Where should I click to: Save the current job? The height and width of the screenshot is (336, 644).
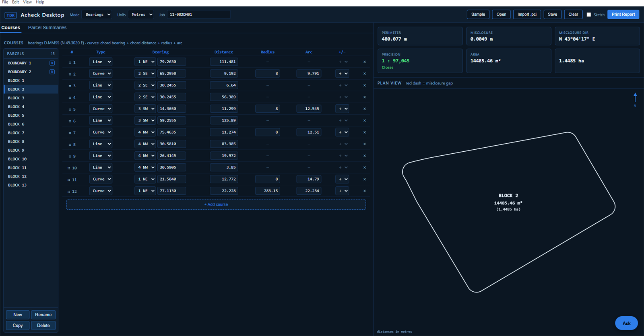[x=552, y=14]
